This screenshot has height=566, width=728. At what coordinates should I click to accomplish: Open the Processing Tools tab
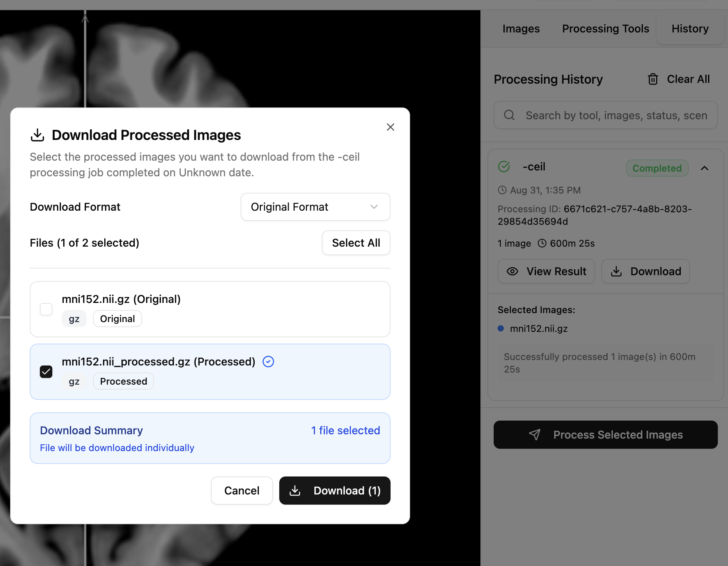605,29
